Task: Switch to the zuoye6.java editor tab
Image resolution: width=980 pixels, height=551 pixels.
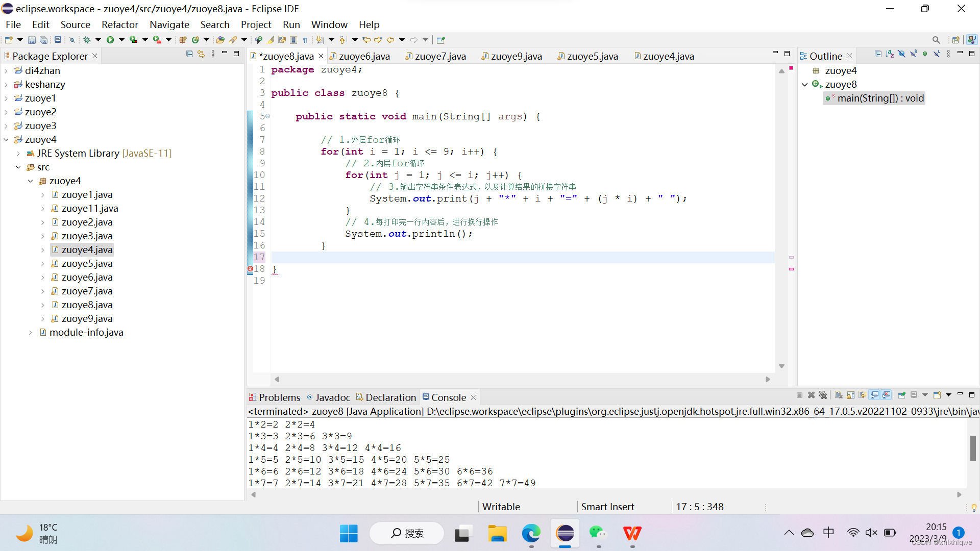Action: (x=363, y=56)
